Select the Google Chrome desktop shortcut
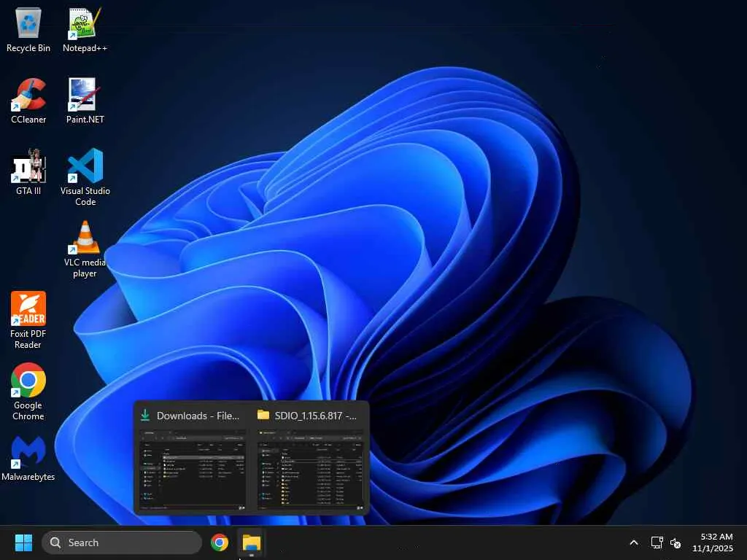 tap(28, 392)
